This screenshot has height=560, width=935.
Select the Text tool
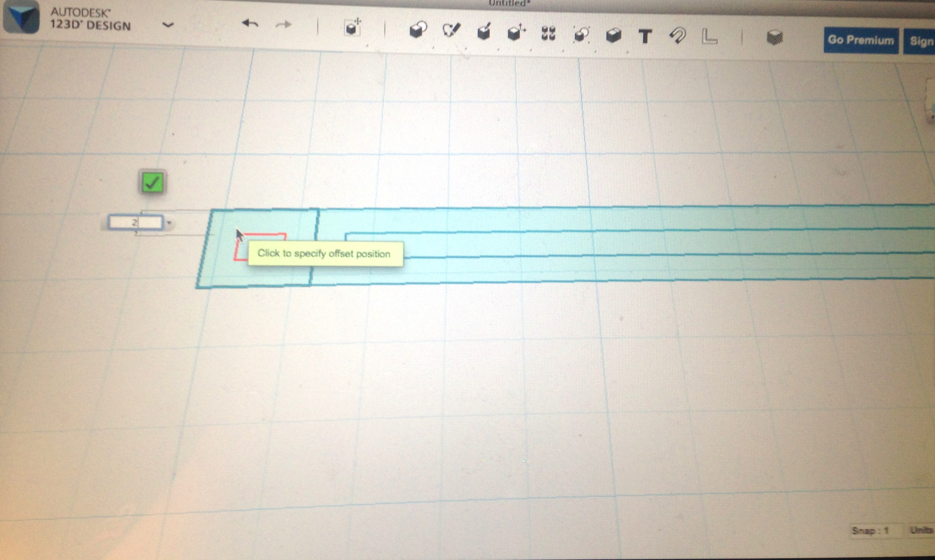coord(645,37)
